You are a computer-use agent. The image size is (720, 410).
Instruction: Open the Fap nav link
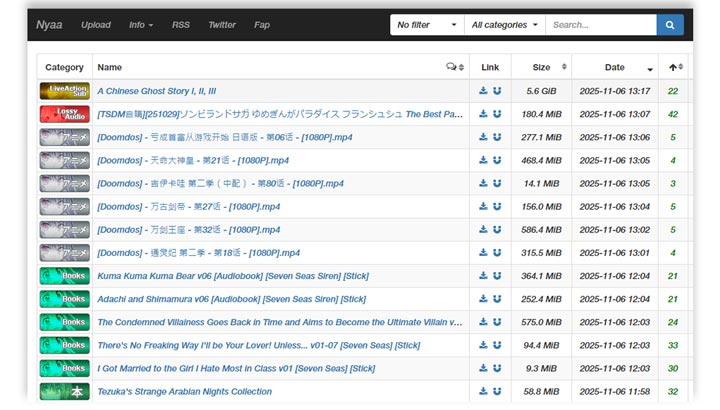tap(262, 25)
